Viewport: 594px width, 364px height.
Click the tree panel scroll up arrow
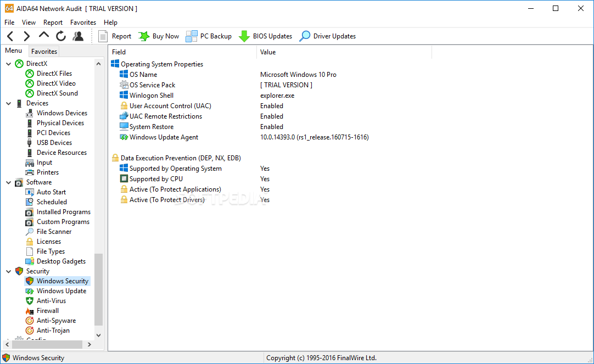98,64
